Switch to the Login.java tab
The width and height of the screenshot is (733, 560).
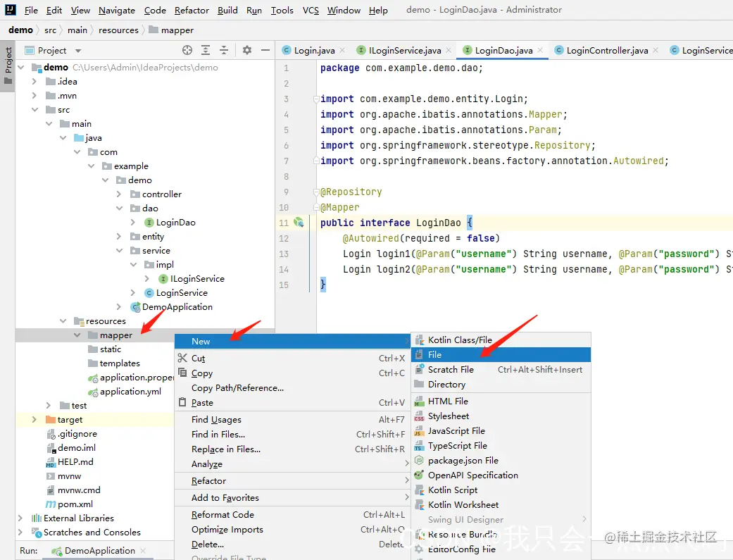[314, 50]
